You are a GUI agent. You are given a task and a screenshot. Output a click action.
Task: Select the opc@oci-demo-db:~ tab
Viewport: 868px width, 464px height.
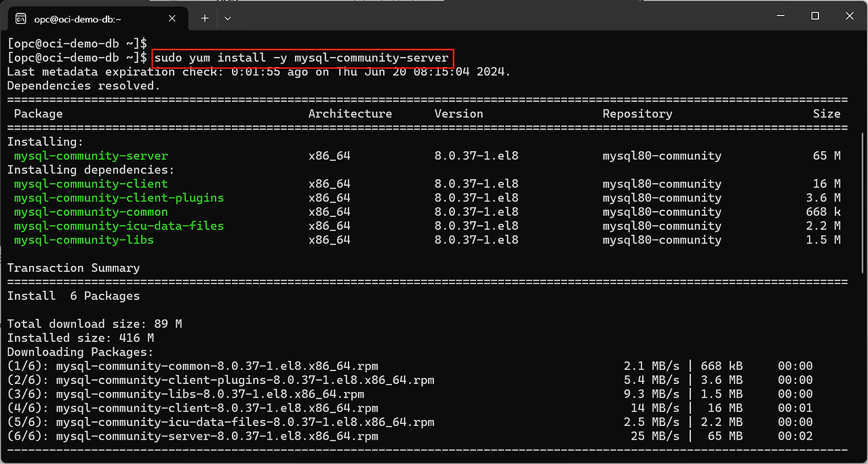tap(95, 18)
